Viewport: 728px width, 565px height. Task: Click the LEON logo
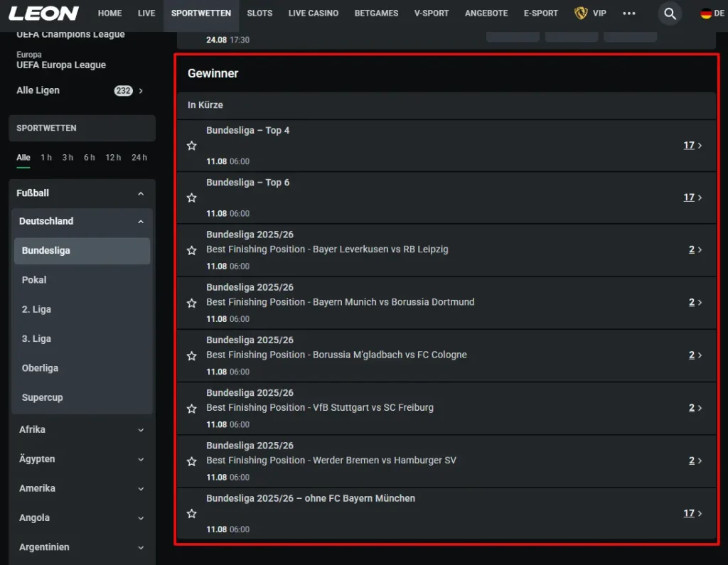pyautogui.click(x=43, y=13)
